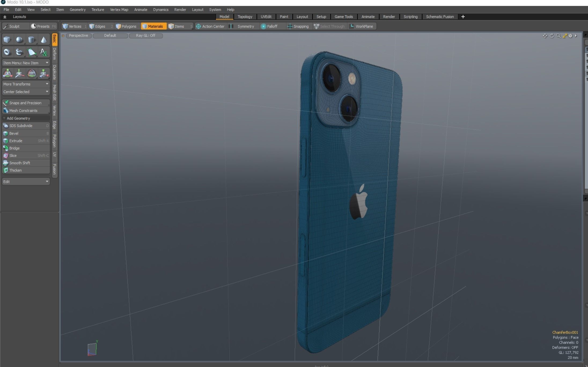Select the Bridge tool

26,148
